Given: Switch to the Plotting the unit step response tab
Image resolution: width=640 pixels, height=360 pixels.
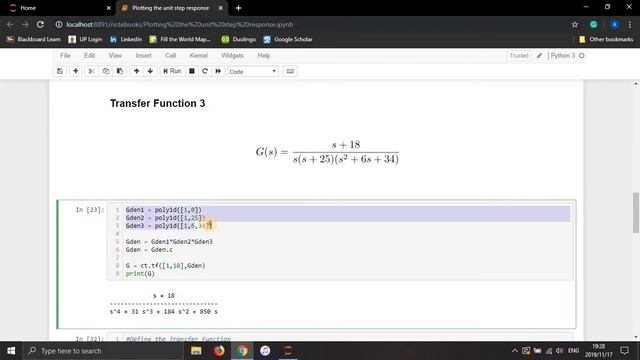Looking at the screenshot, I should coord(170,8).
